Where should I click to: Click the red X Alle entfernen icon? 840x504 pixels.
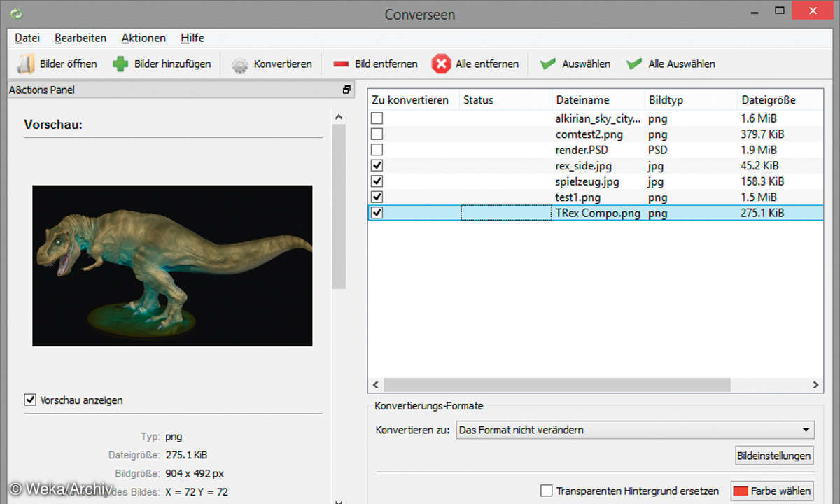(441, 64)
